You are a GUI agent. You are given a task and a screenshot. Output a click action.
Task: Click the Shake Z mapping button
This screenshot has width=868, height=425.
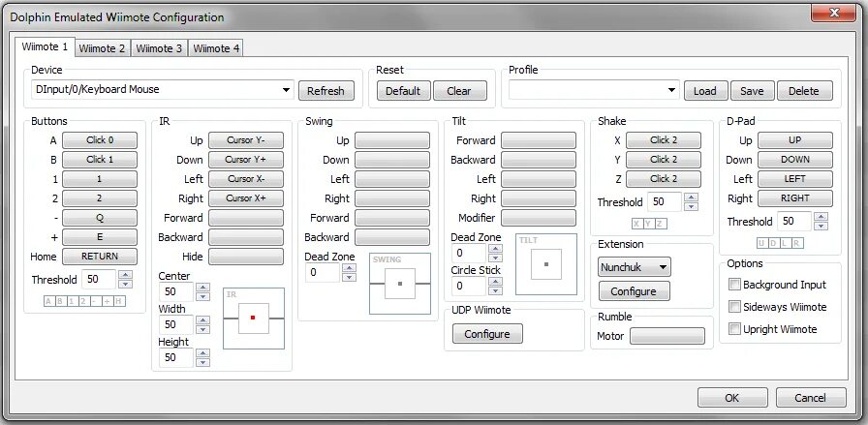tap(664, 179)
